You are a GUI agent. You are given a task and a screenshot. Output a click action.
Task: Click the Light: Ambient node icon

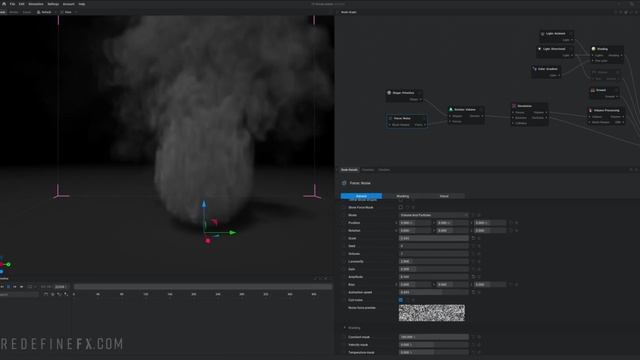(542, 34)
